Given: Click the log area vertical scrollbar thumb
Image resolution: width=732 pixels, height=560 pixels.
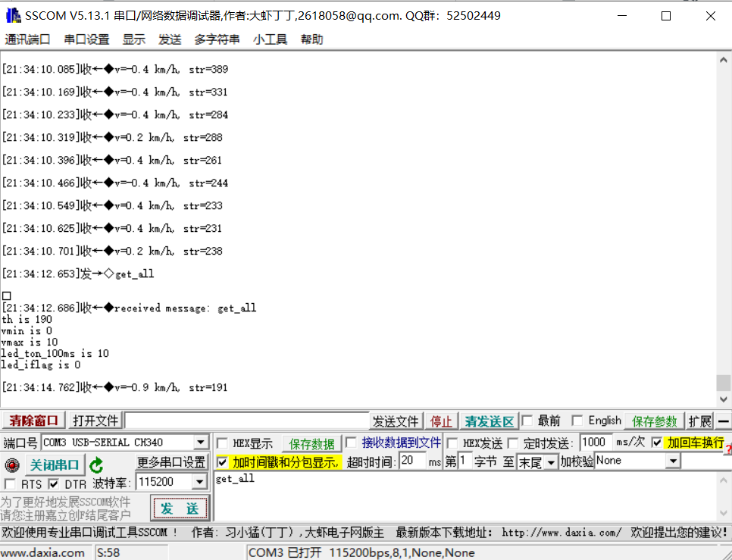Looking at the screenshot, I should 724,383.
